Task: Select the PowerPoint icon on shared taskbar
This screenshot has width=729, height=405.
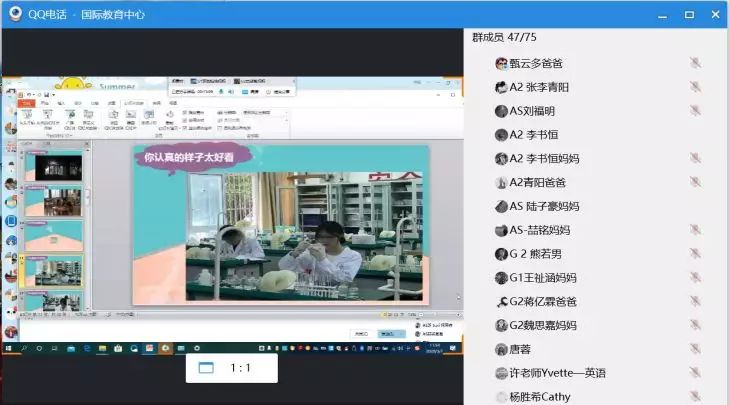Action: click(149, 348)
